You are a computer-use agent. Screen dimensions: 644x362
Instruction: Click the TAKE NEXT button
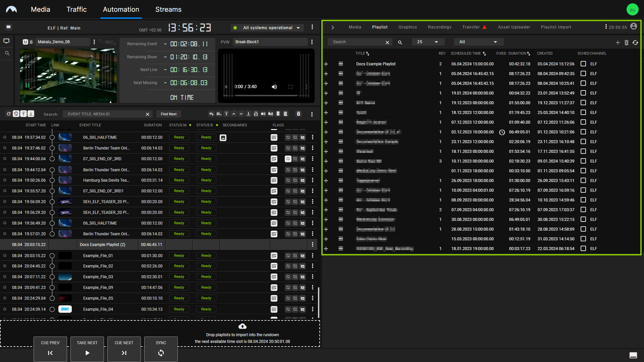click(x=87, y=348)
